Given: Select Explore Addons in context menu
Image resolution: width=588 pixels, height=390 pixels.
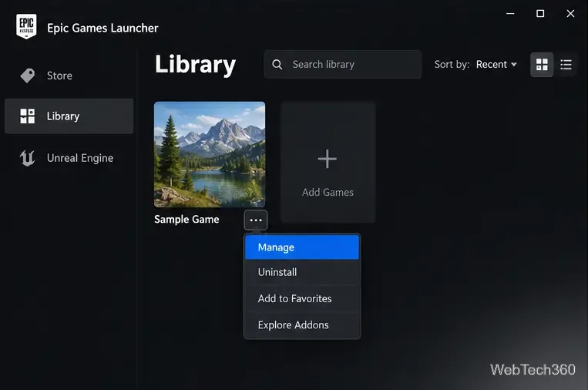Looking at the screenshot, I should tap(302, 325).
